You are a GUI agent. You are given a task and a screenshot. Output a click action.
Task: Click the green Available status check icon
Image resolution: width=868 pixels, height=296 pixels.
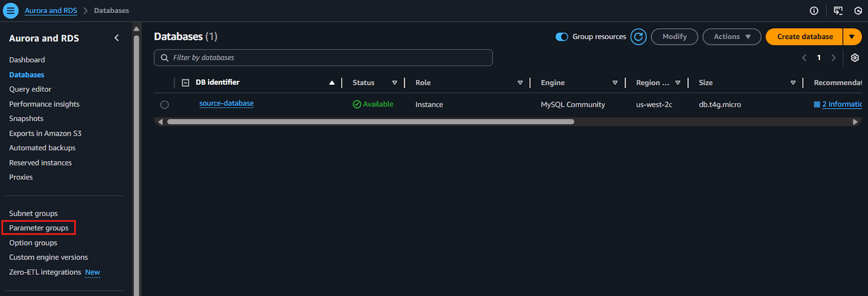tap(356, 104)
